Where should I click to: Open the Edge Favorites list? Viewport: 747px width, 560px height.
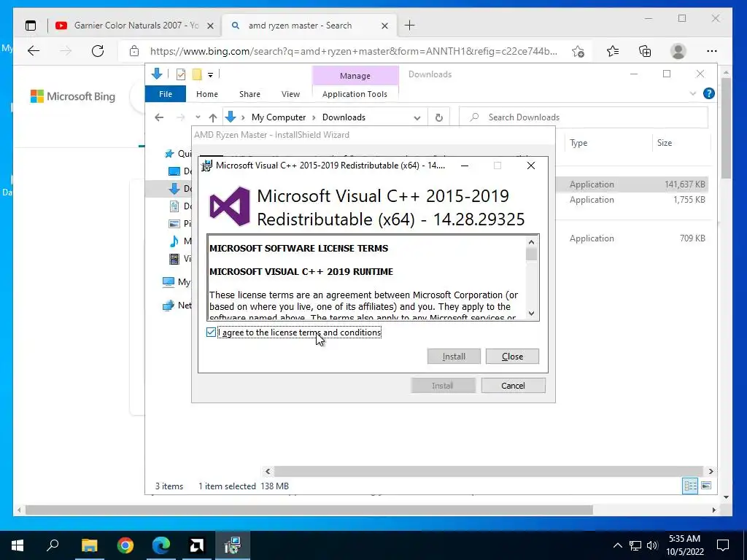coord(613,51)
